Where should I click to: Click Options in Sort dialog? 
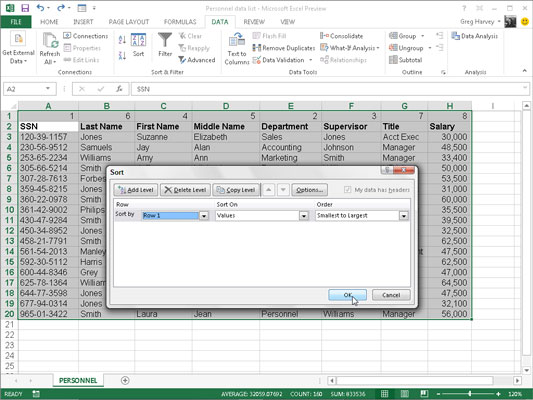coord(309,190)
